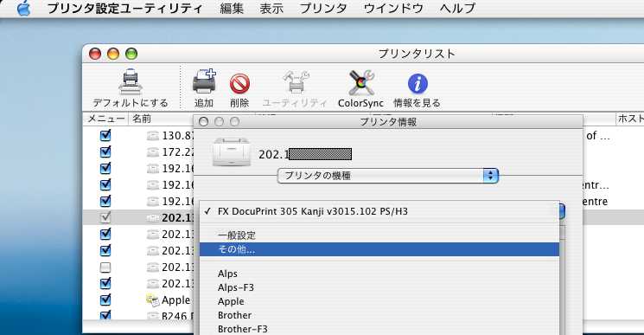
Task: Select Apple manufacturer entry in popup
Action: click(x=379, y=301)
